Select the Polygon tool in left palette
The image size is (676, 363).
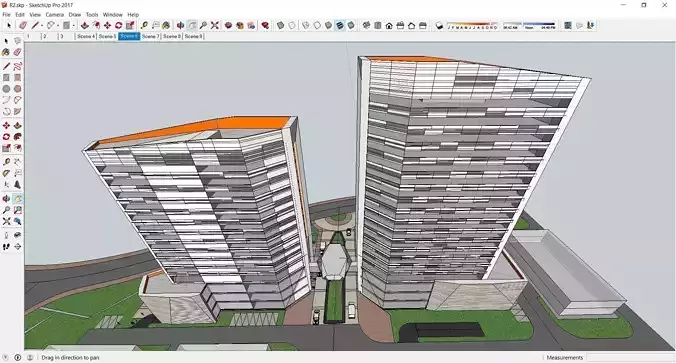click(x=17, y=89)
